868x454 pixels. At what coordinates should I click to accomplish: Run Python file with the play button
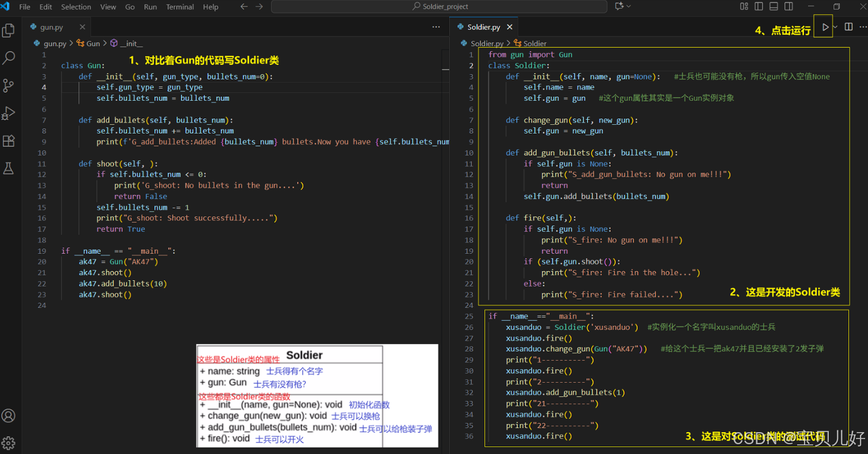point(825,27)
